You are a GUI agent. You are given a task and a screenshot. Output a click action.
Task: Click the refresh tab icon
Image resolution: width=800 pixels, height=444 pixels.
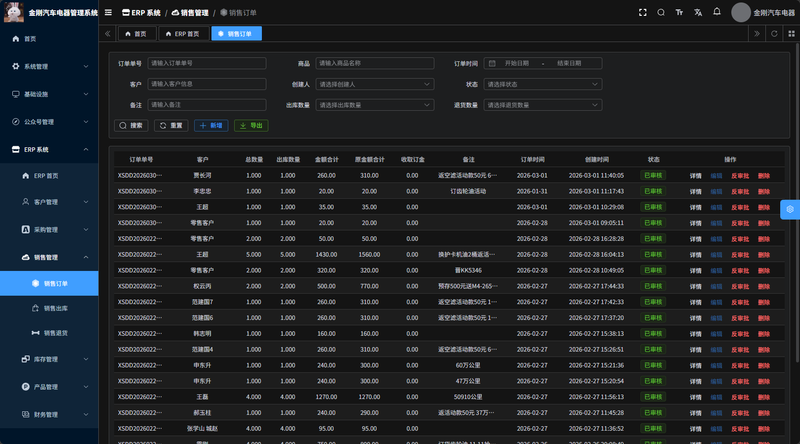[773, 33]
